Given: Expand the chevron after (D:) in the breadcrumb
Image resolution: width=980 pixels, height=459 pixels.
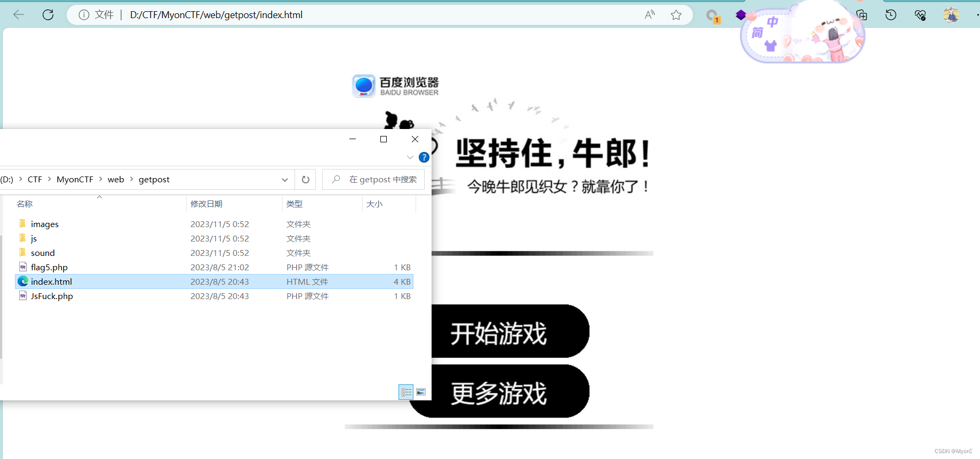Looking at the screenshot, I should pos(20,179).
